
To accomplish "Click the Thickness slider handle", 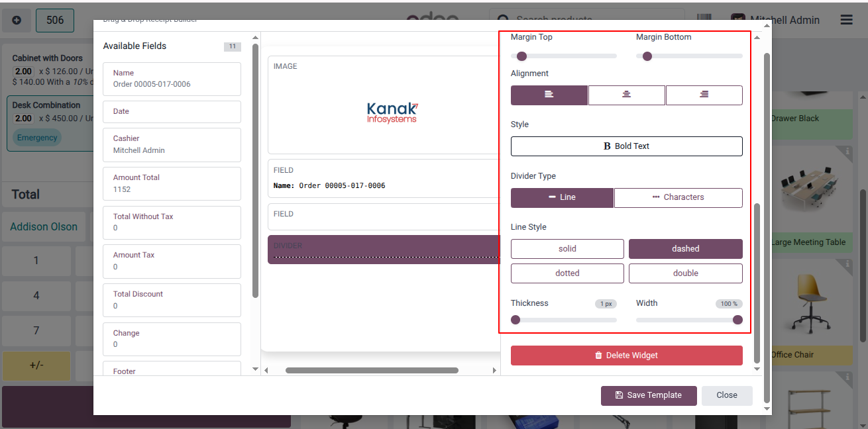I will (515, 320).
